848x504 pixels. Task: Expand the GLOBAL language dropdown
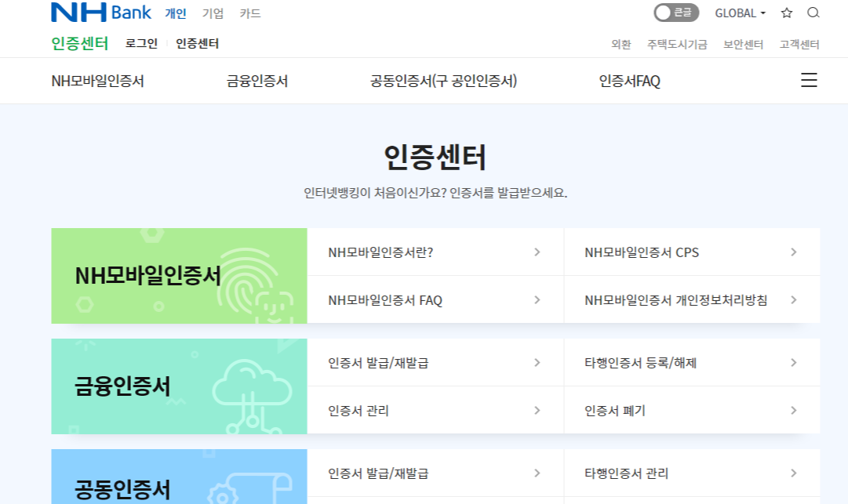(x=741, y=13)
